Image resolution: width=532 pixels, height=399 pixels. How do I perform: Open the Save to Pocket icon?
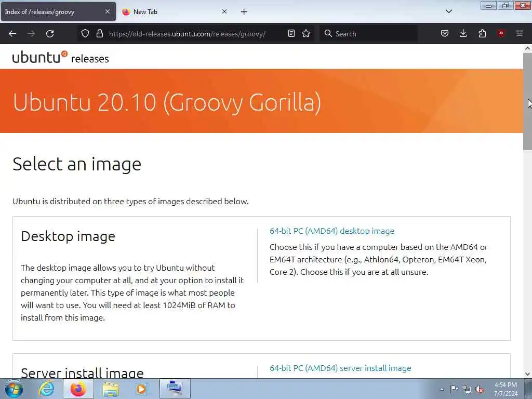[445, 33]
